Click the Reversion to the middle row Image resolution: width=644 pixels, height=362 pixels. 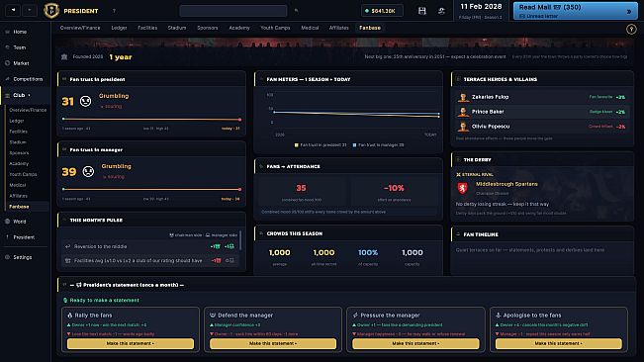coord(149,246)
